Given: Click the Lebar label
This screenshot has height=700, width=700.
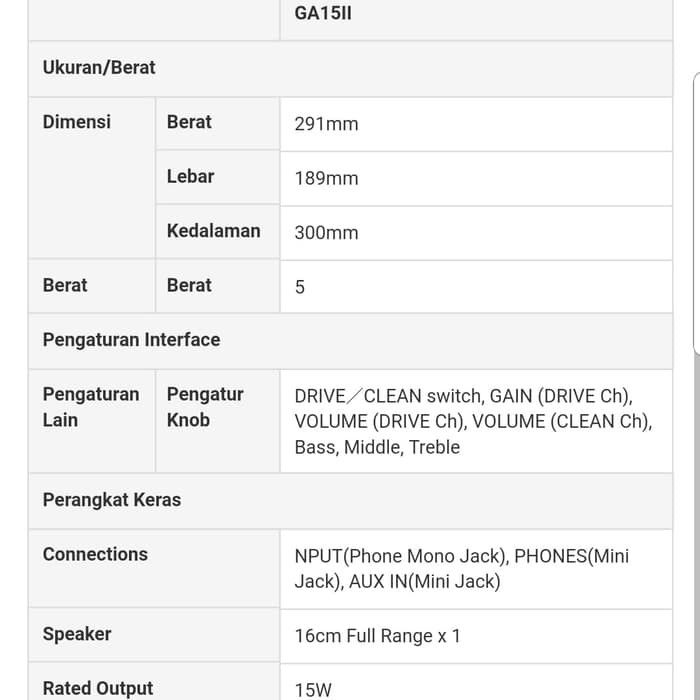Looking at the screenshot, I should tap(190, 176).
